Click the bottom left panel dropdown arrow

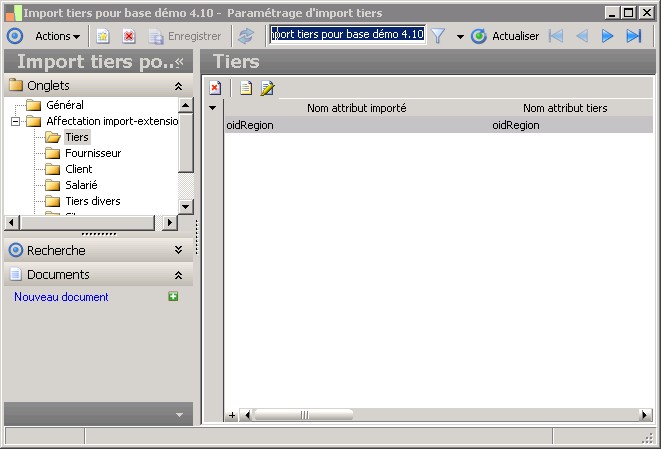(x=179, y=415)
